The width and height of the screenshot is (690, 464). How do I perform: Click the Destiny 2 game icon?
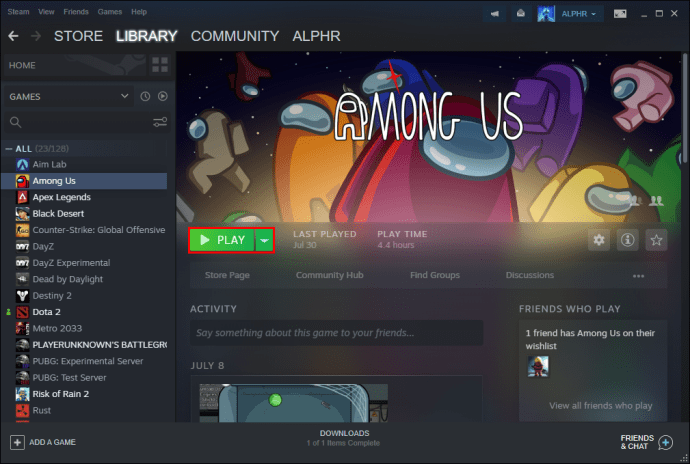pyautogui.click(x=22, y=296)
